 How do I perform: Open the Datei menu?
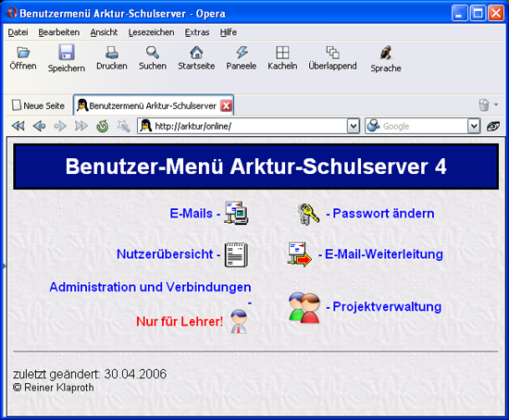[18, 32]
